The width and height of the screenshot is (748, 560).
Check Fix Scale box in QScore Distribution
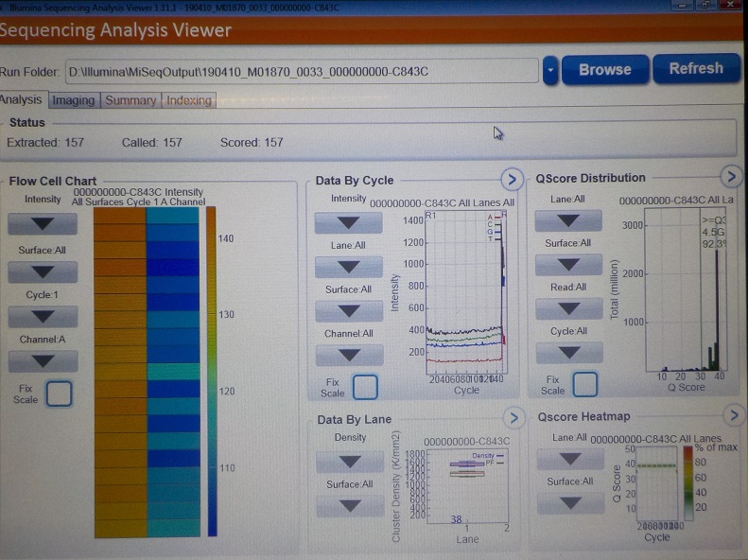pos(585,384)
